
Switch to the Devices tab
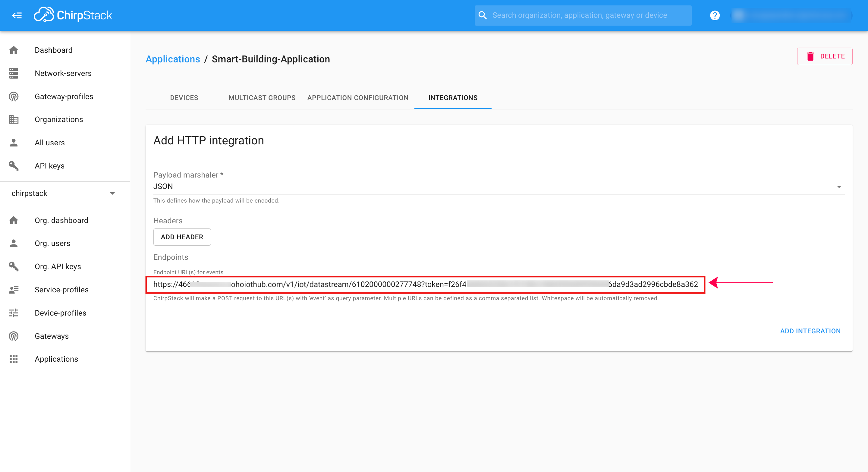pos(184,98)
